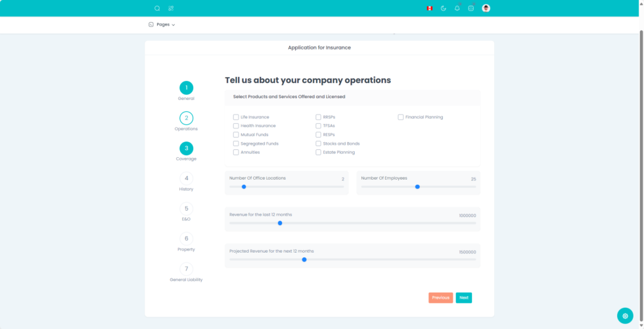Check the Mutual Funds checkbox
Screen dimensions: 644x329
tap(236, 134)
